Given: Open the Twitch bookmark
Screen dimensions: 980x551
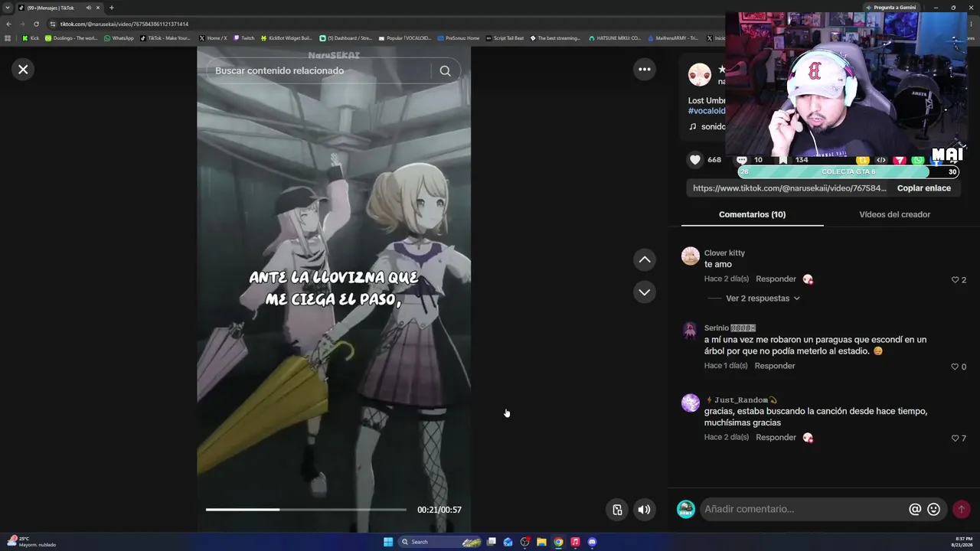Looking at the screenshot, I should tap(244, 38).
